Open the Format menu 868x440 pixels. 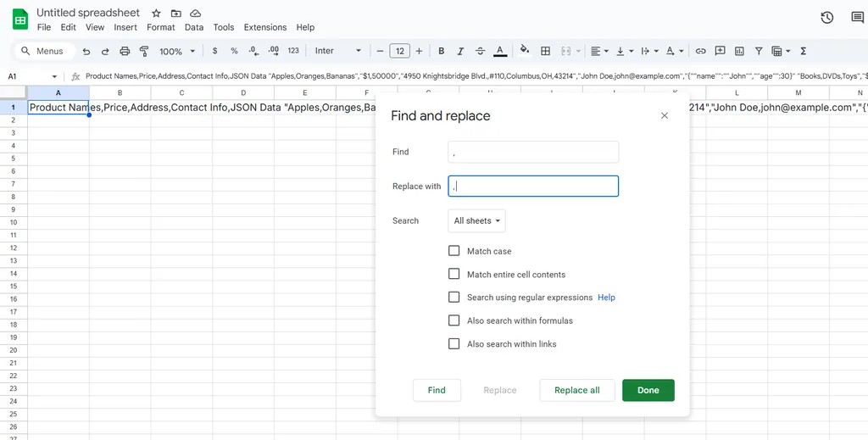pyautogui.click(x=160, y=27)
